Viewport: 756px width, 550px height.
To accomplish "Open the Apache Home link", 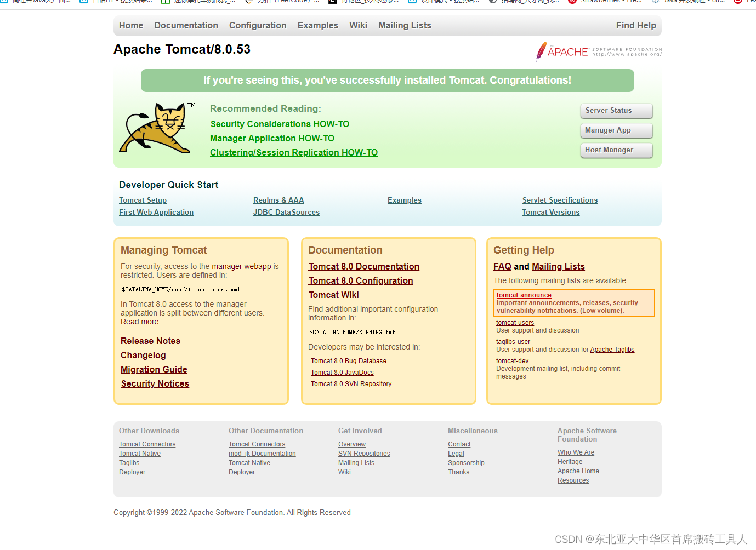I will click(578, 471).
